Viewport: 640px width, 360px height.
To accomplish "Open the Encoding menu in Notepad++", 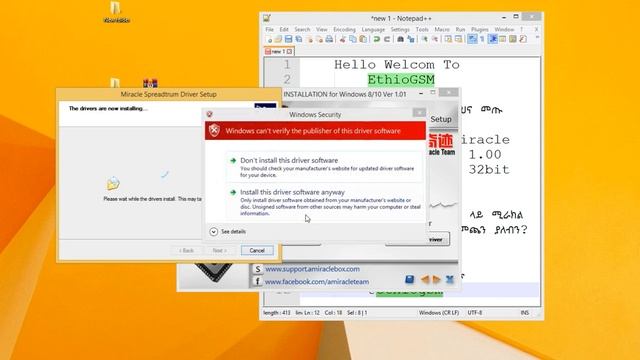I will click(344, 29).
